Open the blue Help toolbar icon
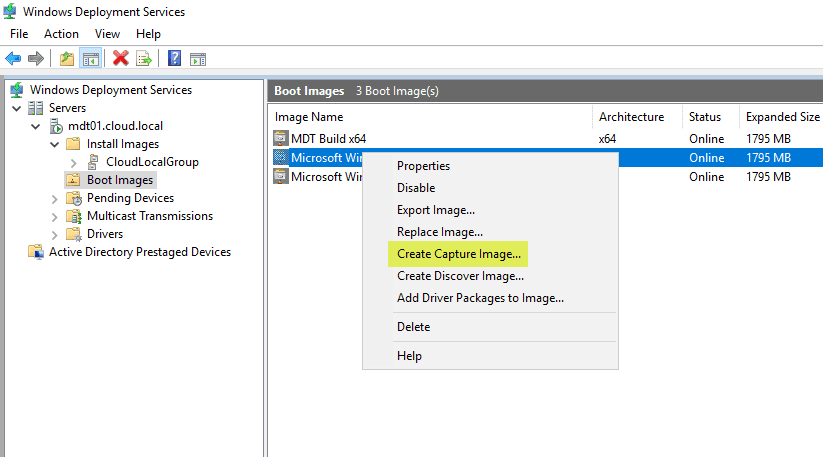The width and height of the screenshot is (823, 457). pyautogui.click(x=174, y=59)
